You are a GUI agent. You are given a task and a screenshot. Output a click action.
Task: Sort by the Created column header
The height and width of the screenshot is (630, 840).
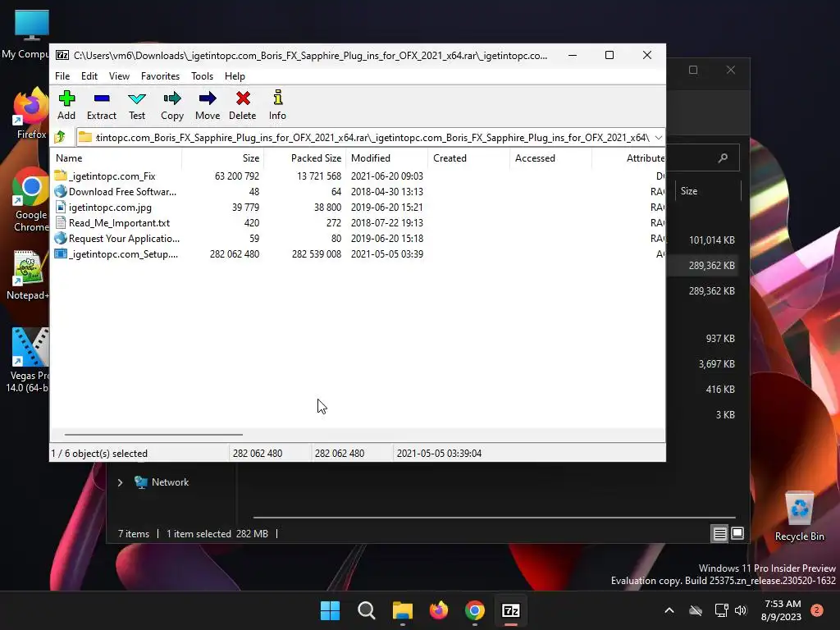(x=468, y=158)
